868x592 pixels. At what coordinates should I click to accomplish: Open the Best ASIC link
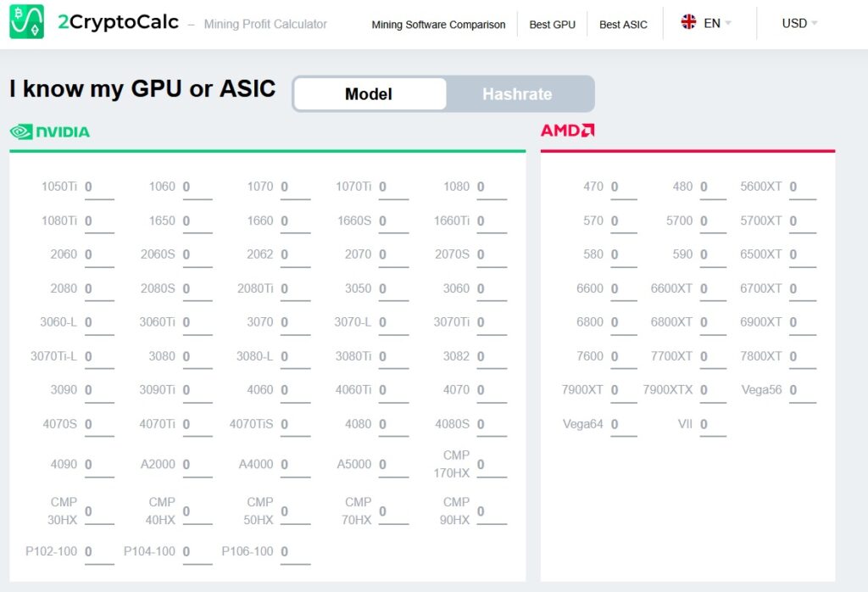pos(623,25)
